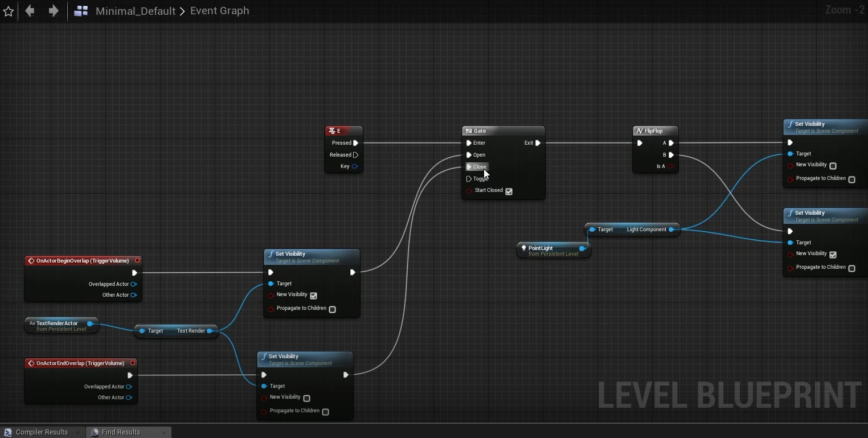Click the TextRenderActor output pin
This screenshot has height=438, width=868.
[90, 324]
